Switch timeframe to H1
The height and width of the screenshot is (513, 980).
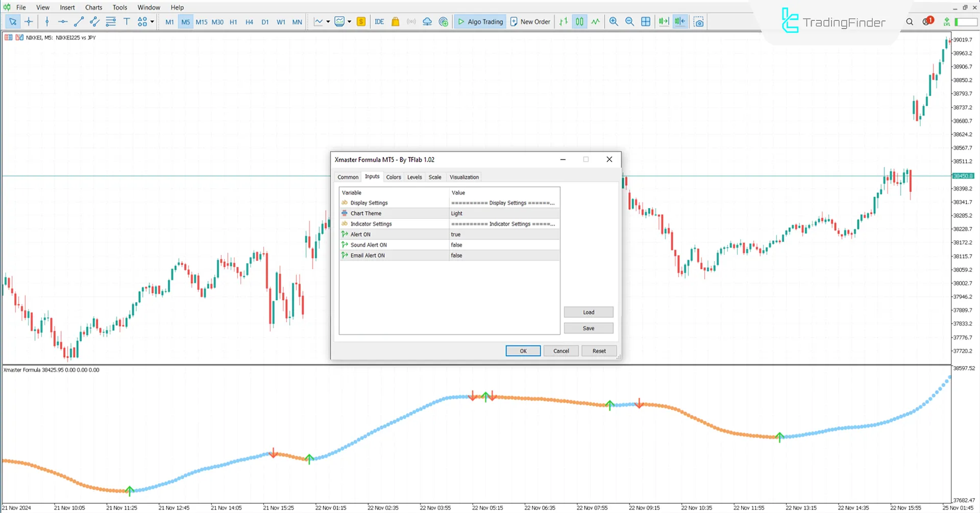(x=233, y=21)
